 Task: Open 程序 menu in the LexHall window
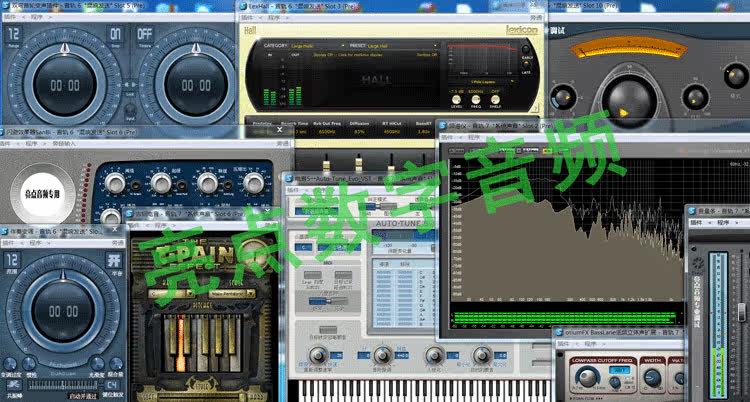point(273,18)
